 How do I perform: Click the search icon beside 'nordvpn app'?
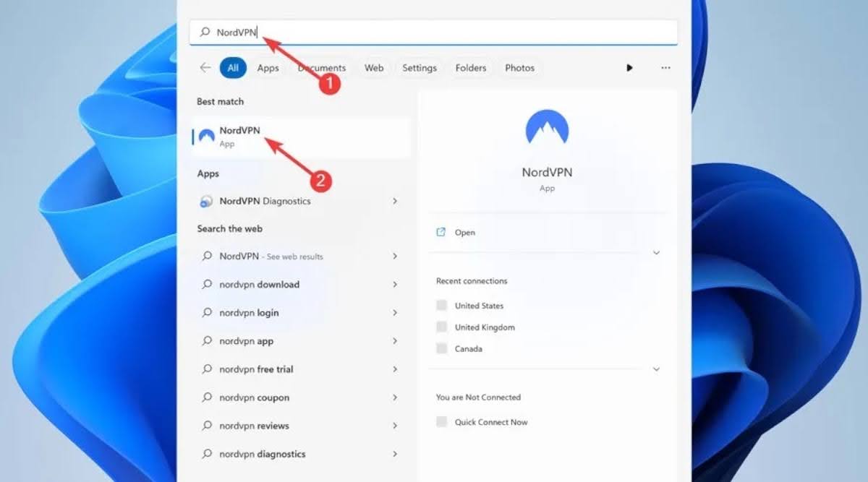click(x=207, y=341)
